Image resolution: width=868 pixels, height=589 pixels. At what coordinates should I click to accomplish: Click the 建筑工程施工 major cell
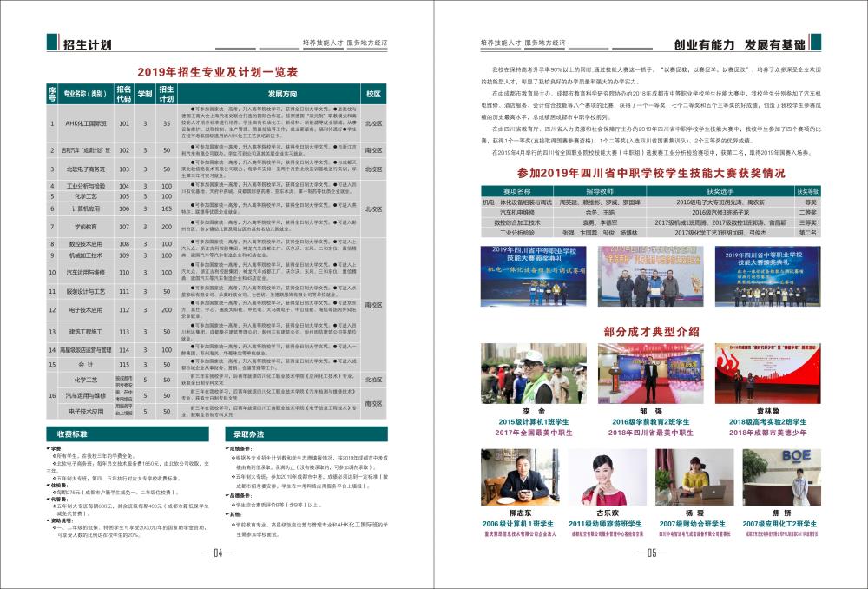[x=86, y=332]
